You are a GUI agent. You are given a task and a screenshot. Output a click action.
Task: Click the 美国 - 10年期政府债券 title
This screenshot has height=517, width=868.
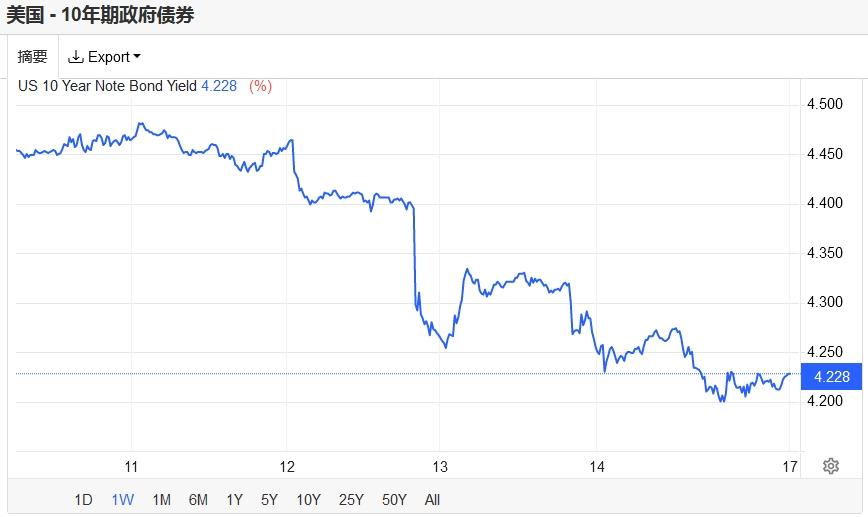click(x=100, y=15)
